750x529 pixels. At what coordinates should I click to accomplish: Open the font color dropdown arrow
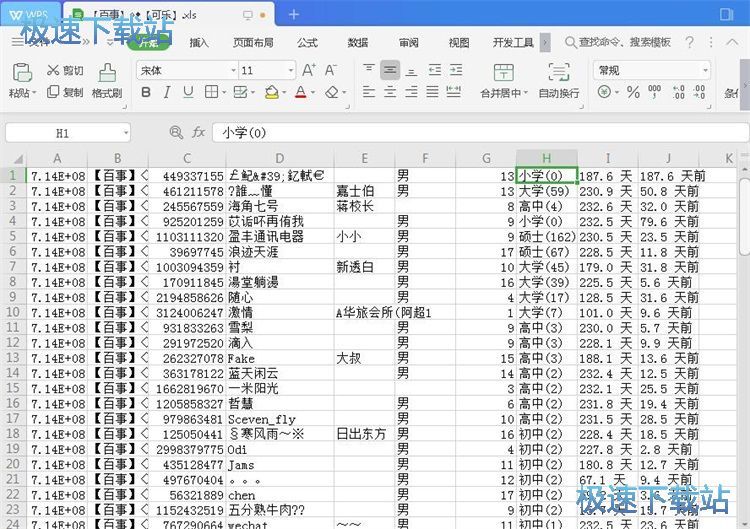(313, 92)
